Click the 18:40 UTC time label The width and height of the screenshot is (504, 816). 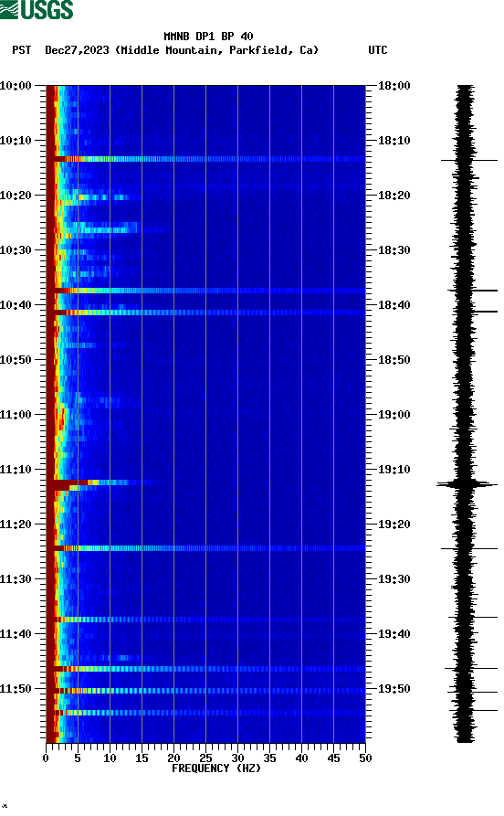tap(394, 305)
